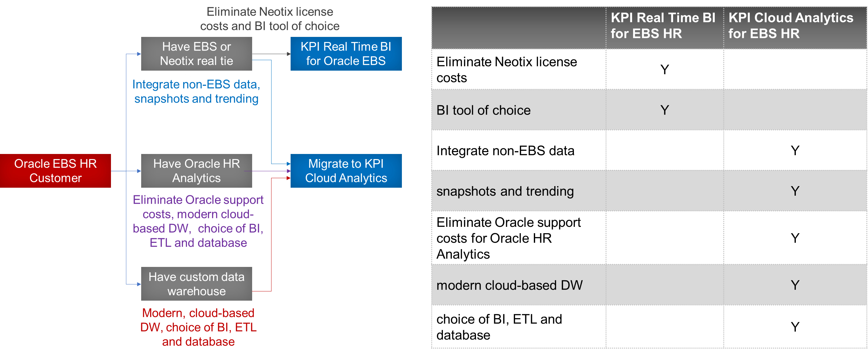Click the Y in the snapshots and trending row
The width and height of the screenshot is (868, 356).
(x=795, y=191)
